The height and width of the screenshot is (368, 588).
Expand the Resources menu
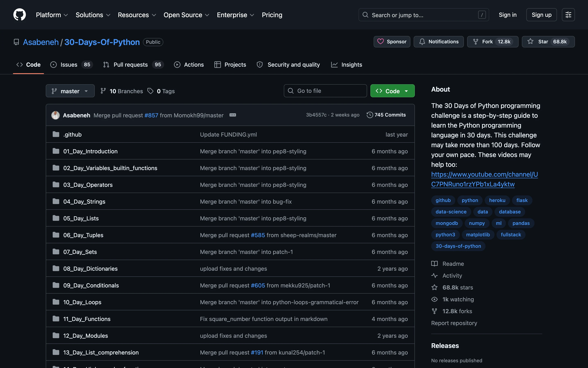(x=137, y=15)
